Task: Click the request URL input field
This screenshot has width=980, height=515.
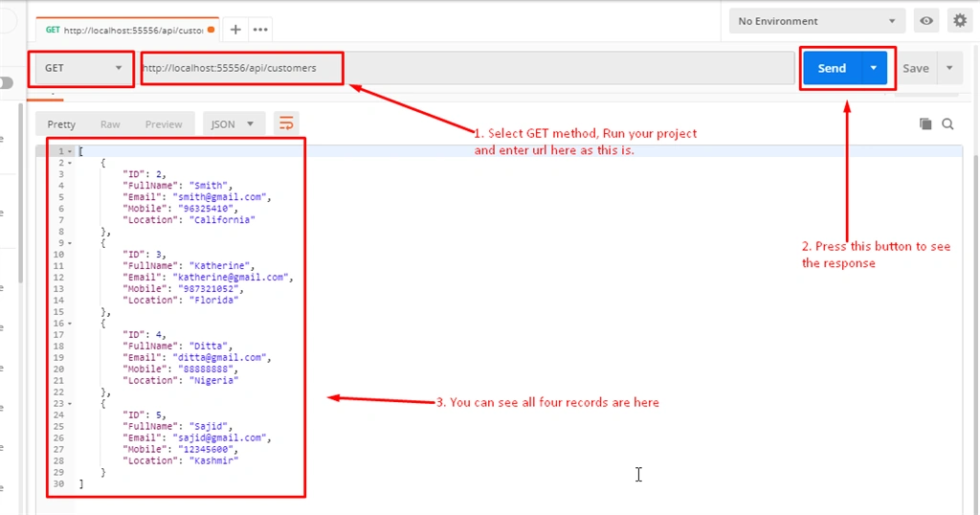Action: coord(467,68)
